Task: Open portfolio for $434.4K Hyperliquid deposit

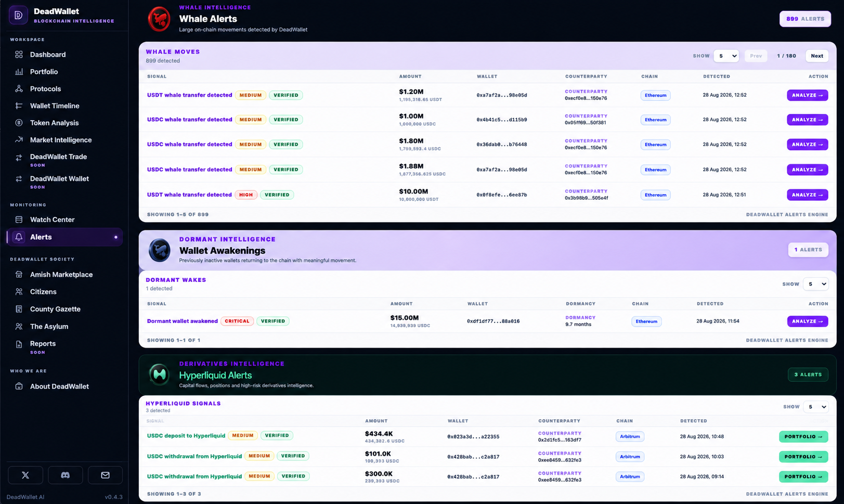Action: click(803, 437)
